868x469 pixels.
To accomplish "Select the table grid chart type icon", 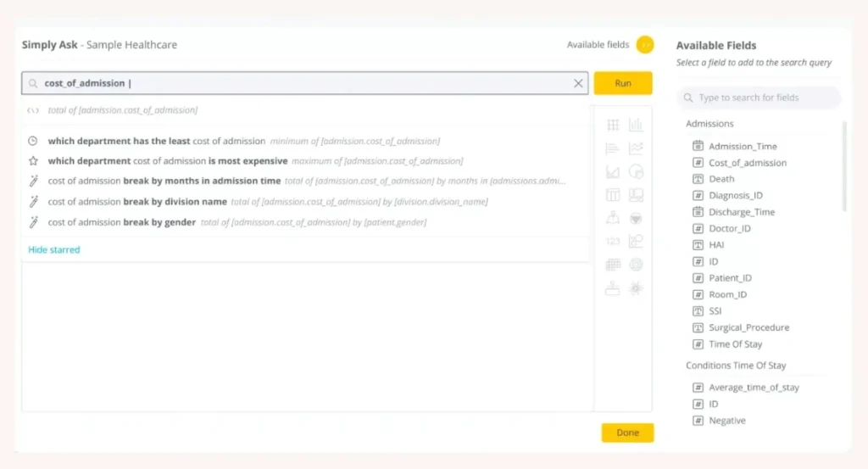I will click(x=613, y=126).
